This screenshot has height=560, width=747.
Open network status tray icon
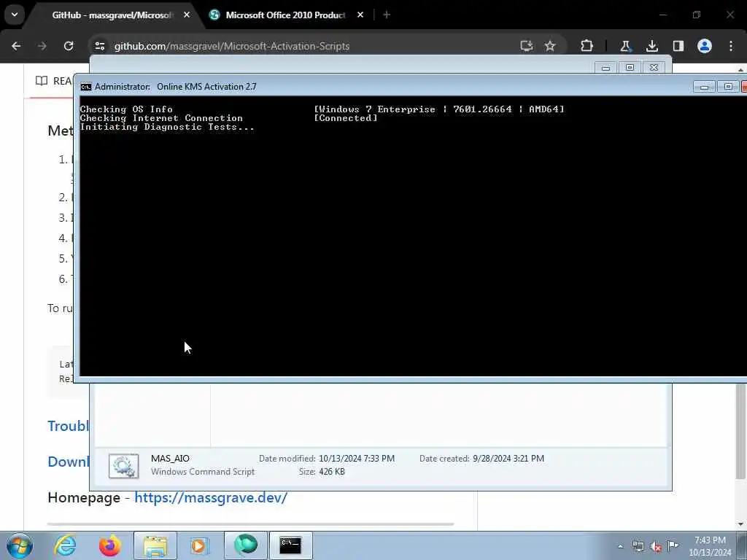click(x=638, y=546)
